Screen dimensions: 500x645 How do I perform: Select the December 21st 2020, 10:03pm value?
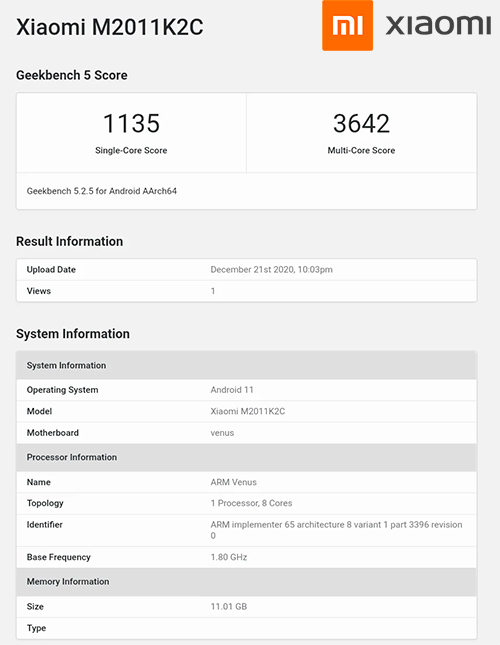tap(271, 269)
